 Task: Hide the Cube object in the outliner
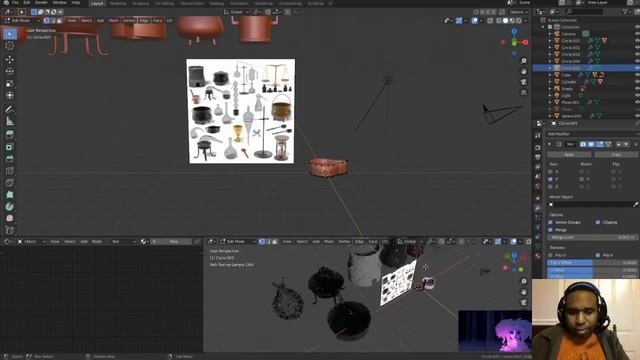637,75
